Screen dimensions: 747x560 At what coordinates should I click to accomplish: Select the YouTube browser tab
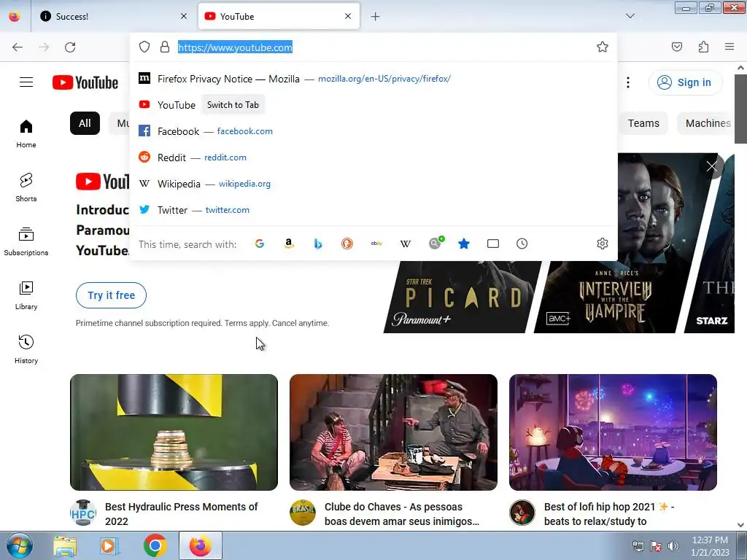279,16
